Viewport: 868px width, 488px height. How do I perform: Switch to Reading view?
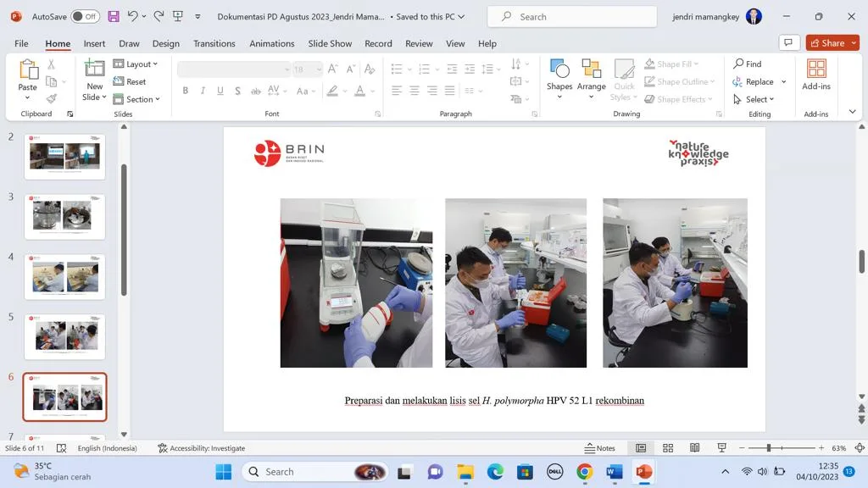pos(695,447)
